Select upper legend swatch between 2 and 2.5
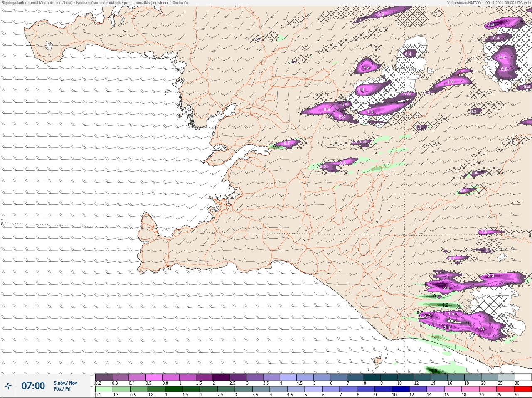The height and width of the screenshot is (398, 532). click(x=222, y=377)
